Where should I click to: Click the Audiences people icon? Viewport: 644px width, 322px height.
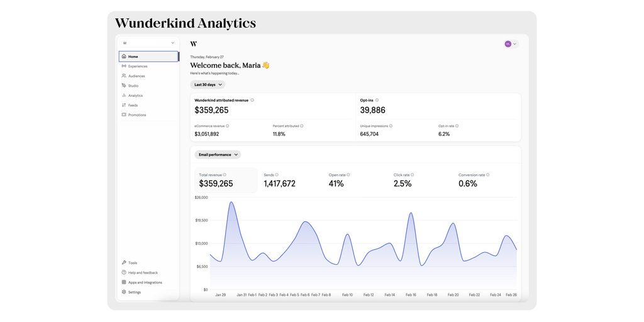[x=124, y=76]
